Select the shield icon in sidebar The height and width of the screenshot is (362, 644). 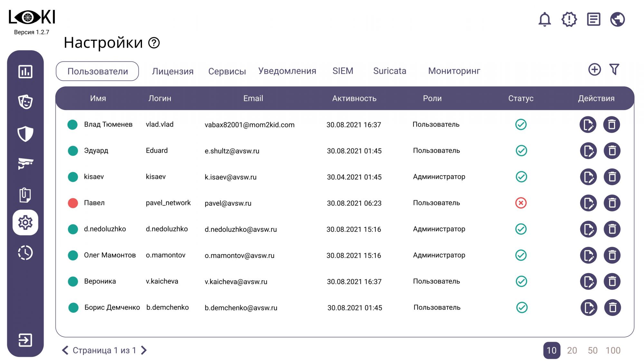[x=25, y=134]
